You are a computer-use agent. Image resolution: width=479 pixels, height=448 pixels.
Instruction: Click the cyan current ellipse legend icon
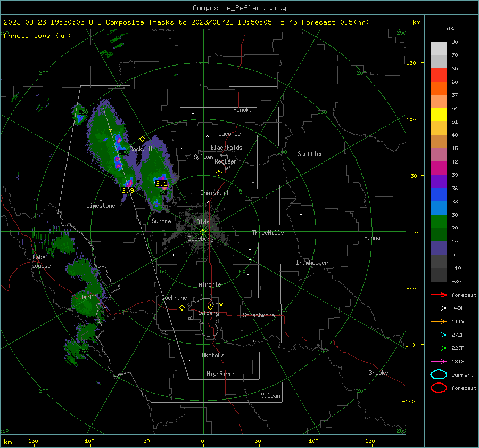[439, 374]
